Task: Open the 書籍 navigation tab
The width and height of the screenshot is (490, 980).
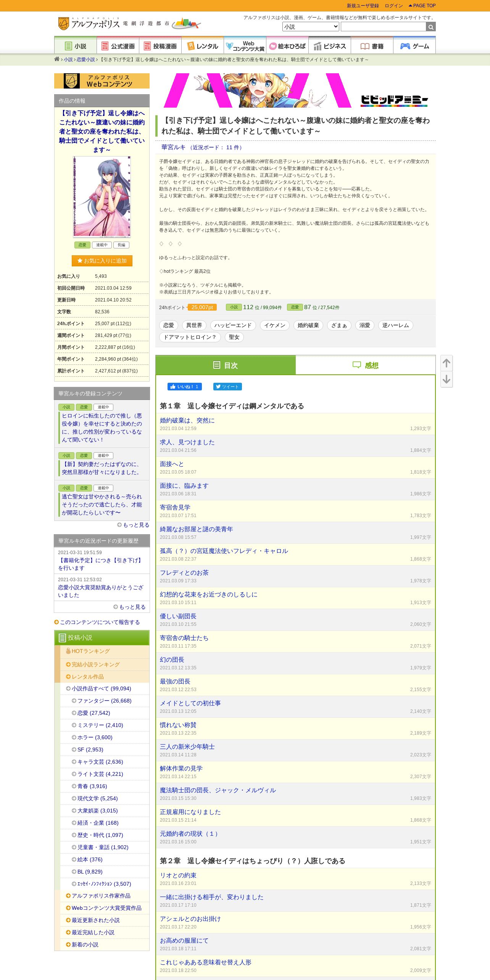Action: point(372,46)
